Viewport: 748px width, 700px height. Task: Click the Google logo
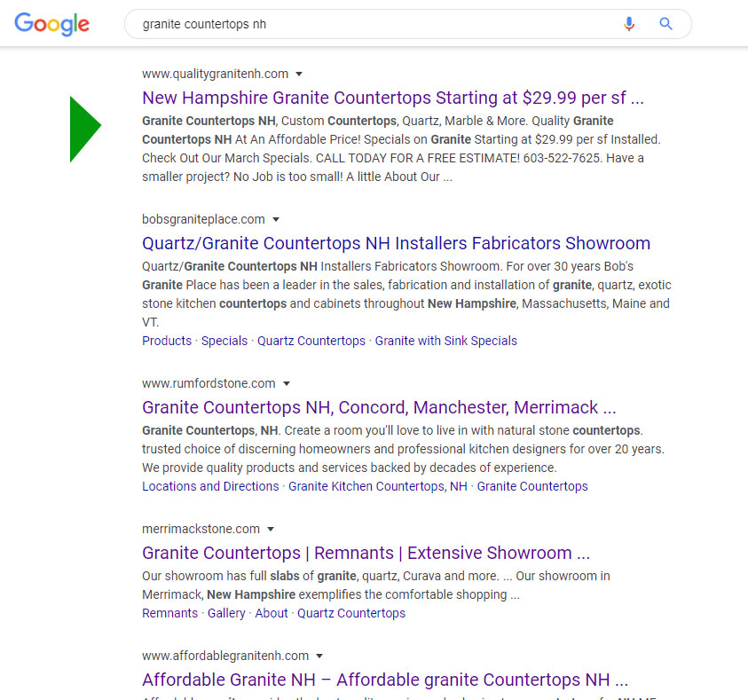(51, 24)
